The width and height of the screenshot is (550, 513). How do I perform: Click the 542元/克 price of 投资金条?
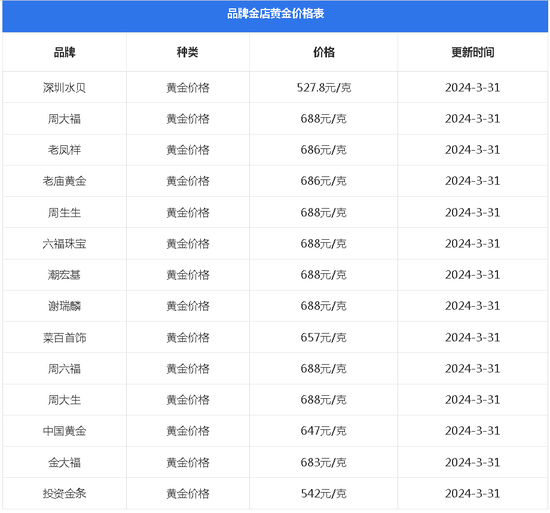tap(324, 494)
